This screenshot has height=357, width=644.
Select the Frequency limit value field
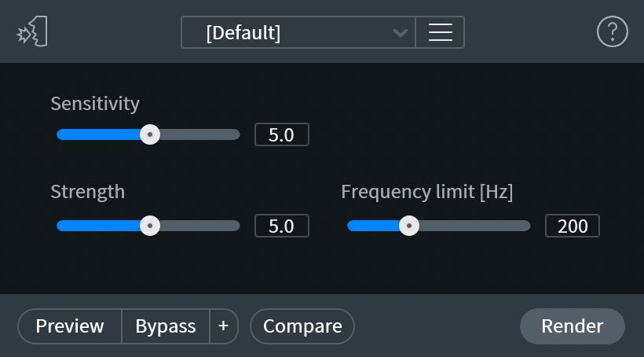(x=573, y=226)
